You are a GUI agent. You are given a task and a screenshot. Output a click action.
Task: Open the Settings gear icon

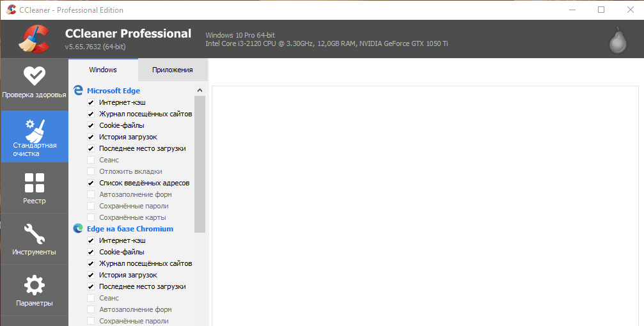[34, 285]
